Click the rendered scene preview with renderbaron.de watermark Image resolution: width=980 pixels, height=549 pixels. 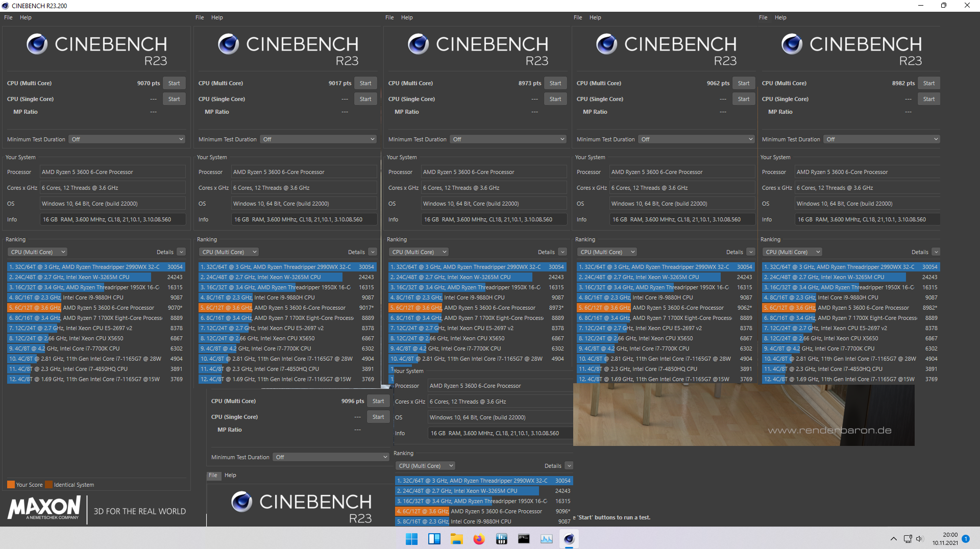click(744, 415)
